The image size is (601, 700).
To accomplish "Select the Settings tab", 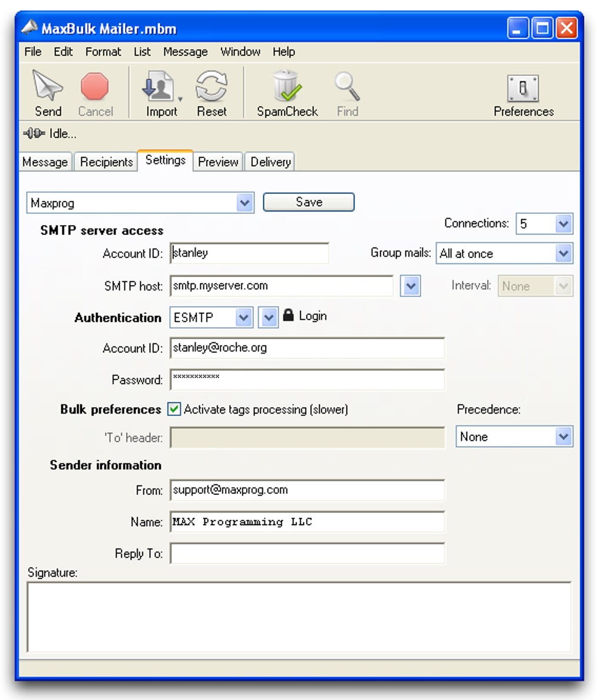I will point(165,160).
